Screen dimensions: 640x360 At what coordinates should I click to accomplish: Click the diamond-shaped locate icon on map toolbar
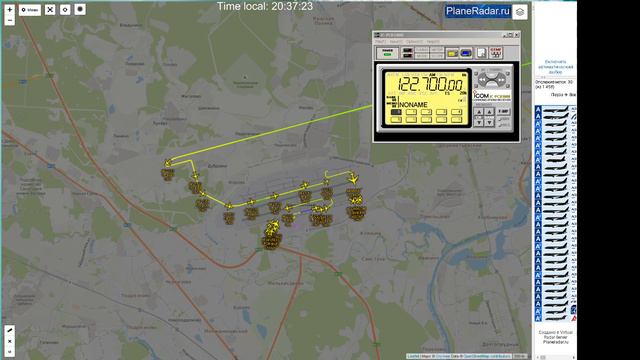point(65,9)
